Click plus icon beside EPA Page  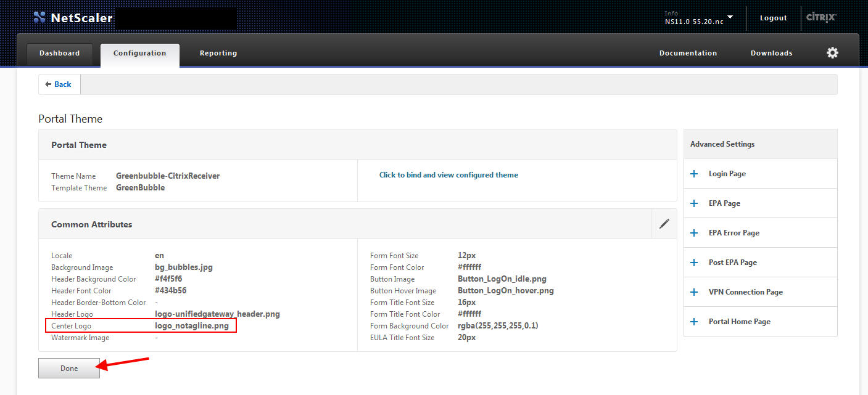(x=694, y=203)
